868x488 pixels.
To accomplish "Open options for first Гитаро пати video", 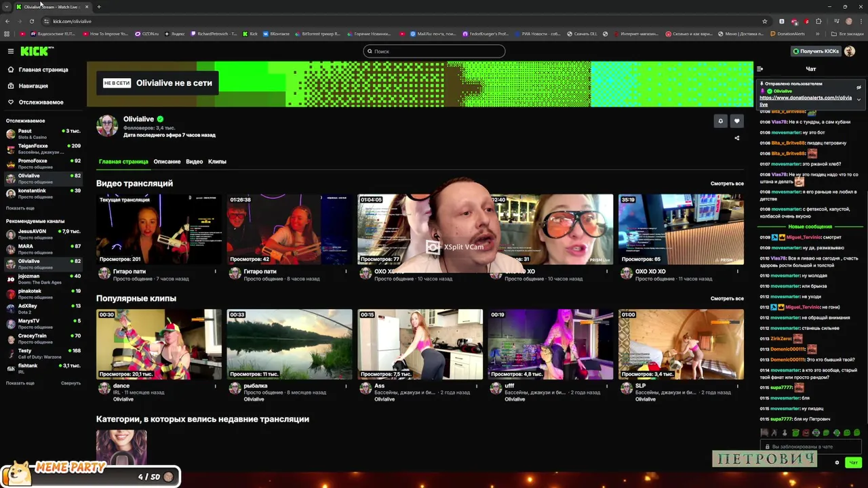I will (215, 272).
